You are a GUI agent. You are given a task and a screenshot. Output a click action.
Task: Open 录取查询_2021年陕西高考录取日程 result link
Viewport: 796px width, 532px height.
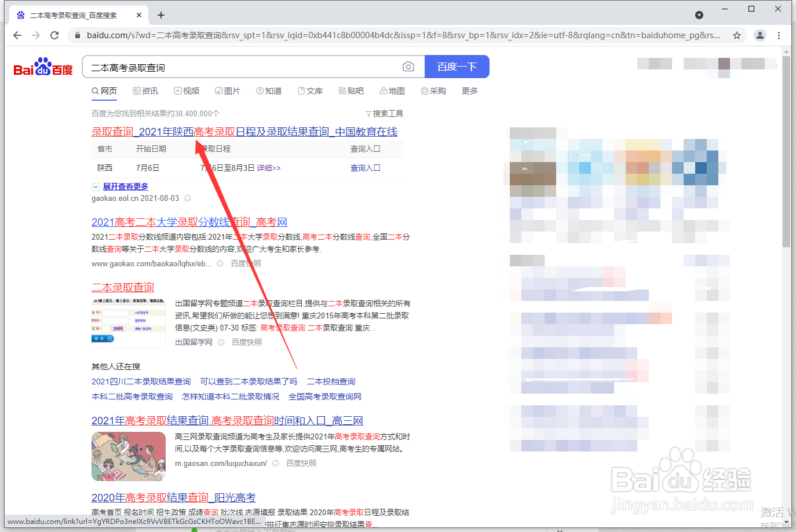244,132
